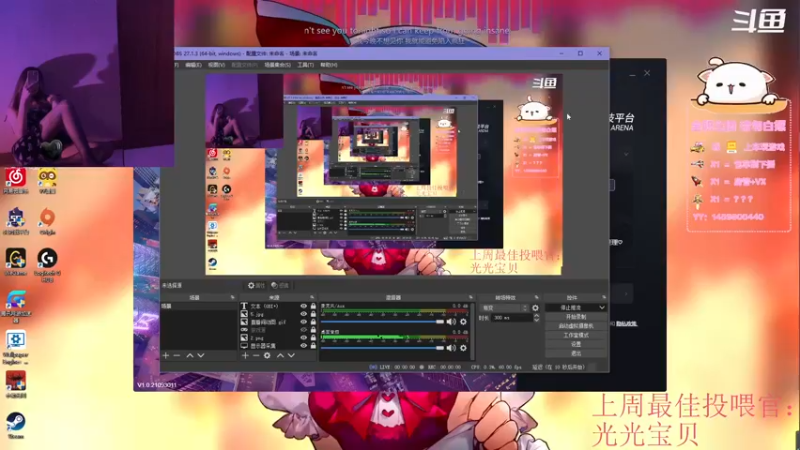Hide the 文本 (GDI+) source
Screen dimensions: 800x450
pos(304,306)
